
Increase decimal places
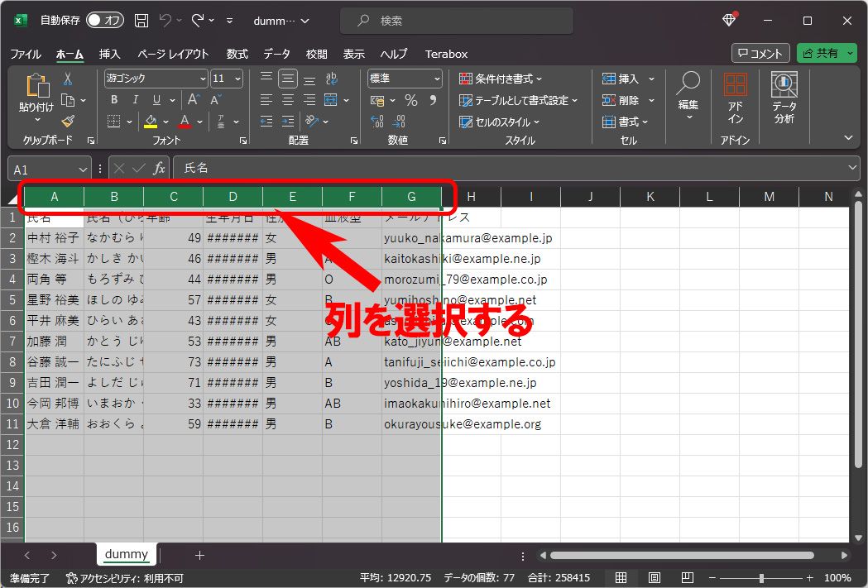click(x=377, y=121)
